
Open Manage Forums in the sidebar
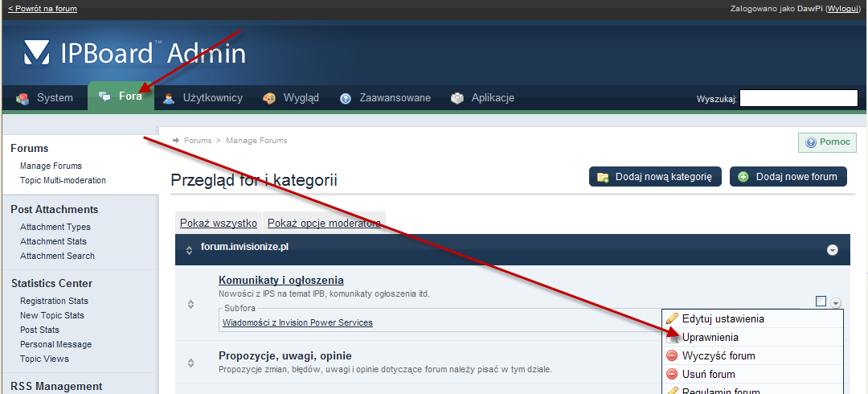point(51,166)
